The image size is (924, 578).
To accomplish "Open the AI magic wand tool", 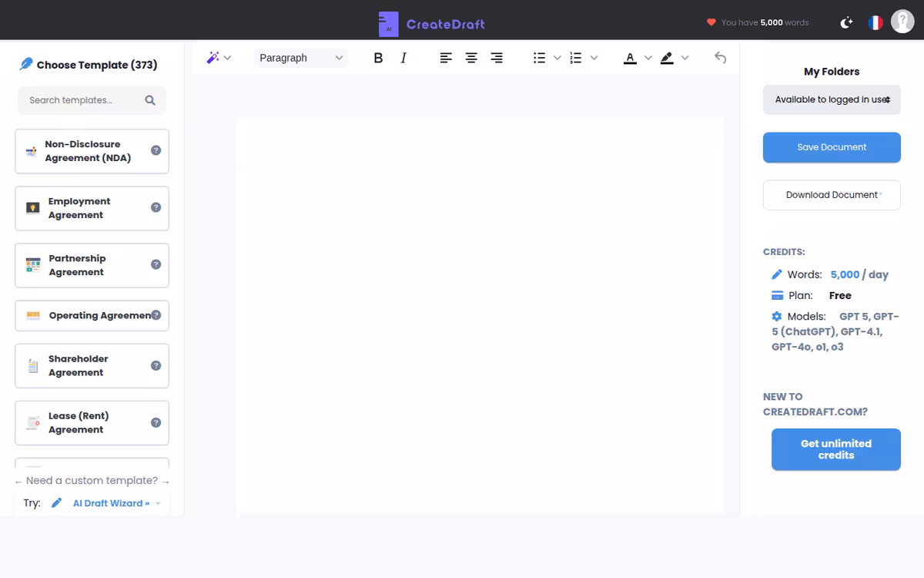I will [x=213, y=58].
